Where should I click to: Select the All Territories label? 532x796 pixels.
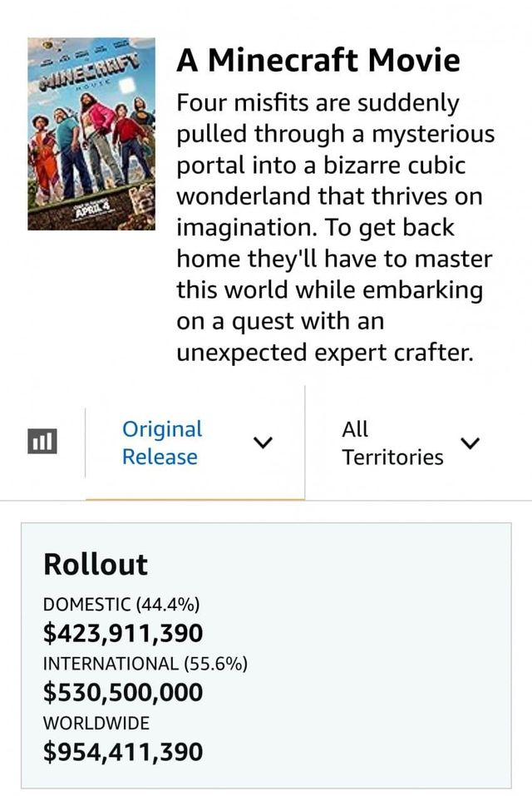392,442
